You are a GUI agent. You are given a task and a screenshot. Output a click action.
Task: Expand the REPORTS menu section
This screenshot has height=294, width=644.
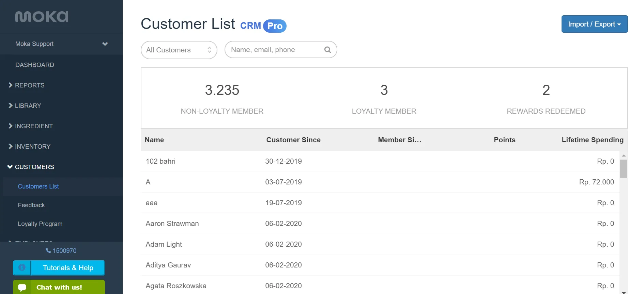tap(61, 85)
